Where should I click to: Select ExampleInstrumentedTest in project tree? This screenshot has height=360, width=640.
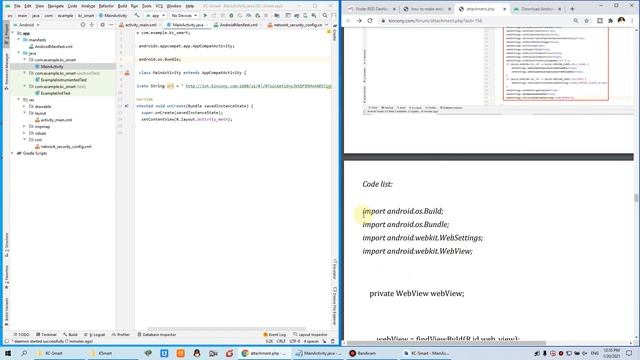pyautogui.click(x=63, y=80)
